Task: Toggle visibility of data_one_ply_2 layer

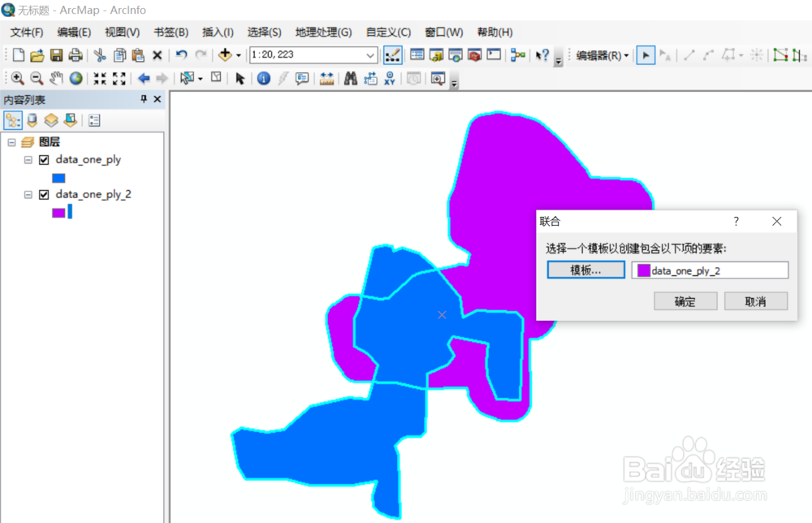Action: [x=44, y=195]
